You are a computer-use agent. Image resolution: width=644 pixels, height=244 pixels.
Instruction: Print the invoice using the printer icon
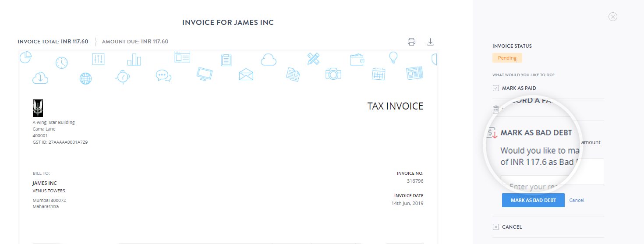(x=411, y=42)
